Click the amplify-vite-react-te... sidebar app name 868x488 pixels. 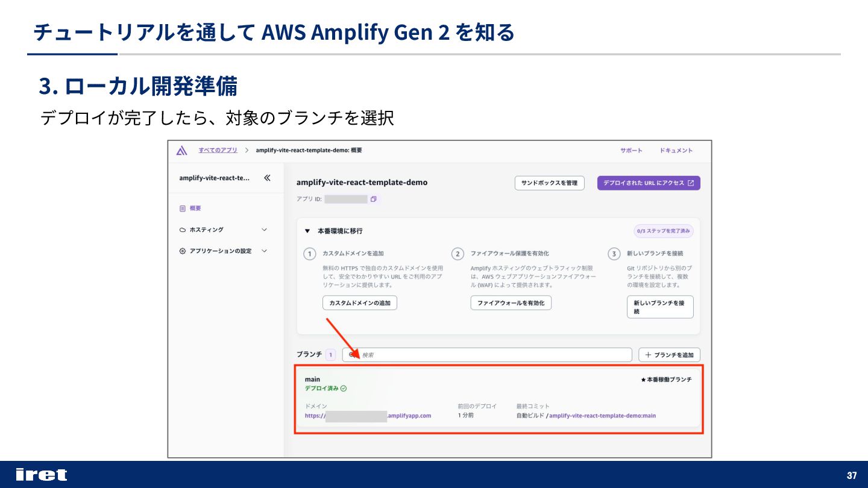(214, 178)
